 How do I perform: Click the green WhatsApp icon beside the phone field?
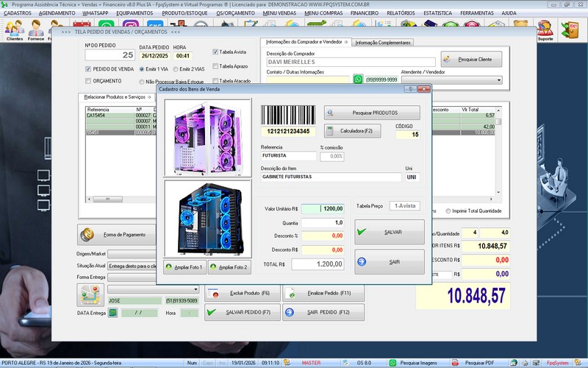tap(358, 79)
